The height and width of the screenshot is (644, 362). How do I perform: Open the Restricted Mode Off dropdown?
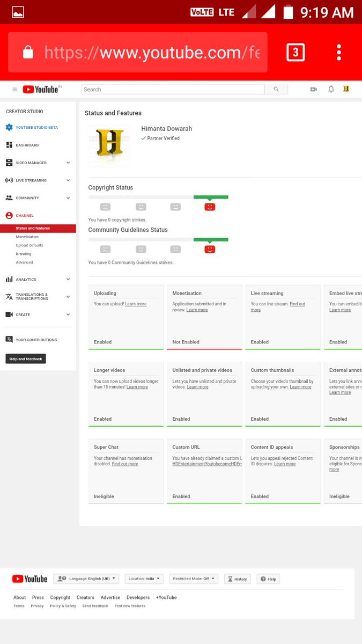tap(194, 579)
